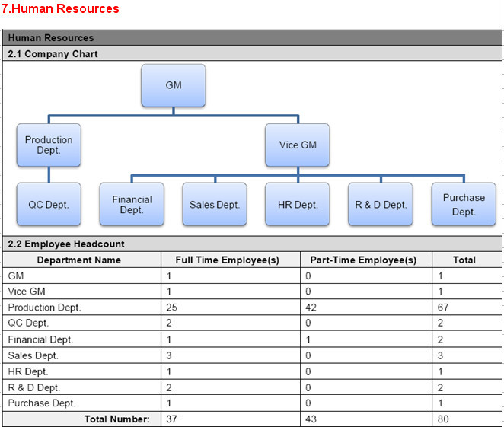Click the 'Total Number:' label cell
The image size is (504, 427).
pyautogui.click(x=82, y=419)
